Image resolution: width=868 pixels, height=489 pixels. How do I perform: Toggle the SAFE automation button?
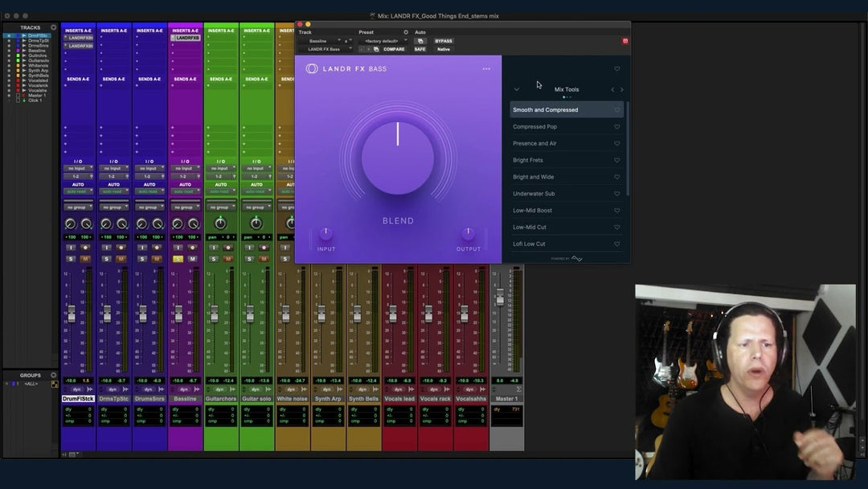tap(420, 49)
